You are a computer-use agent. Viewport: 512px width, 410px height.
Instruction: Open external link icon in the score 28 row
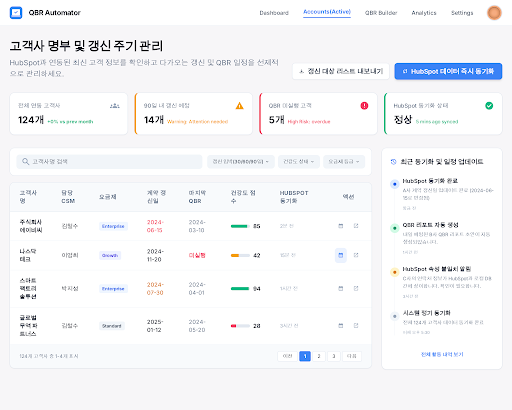(356, 326)
